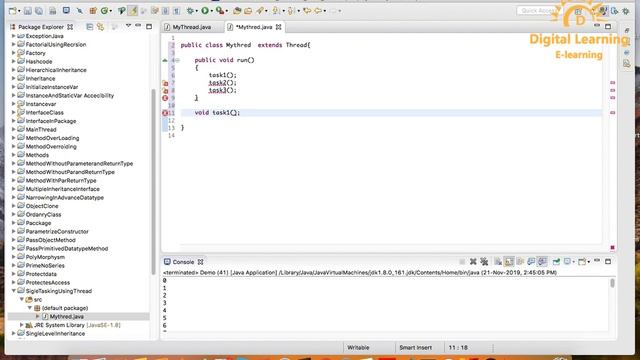
Task: Toggle Link with Editor in Package Explorer
Action: [100, 27]
